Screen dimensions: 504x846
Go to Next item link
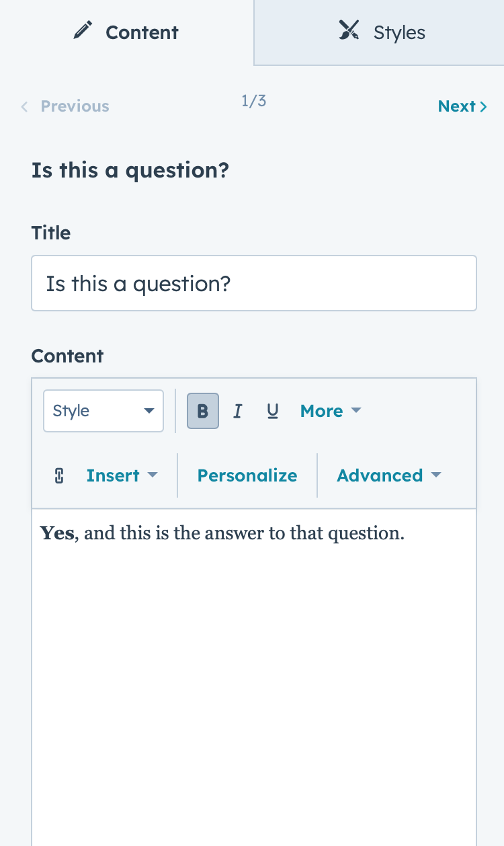462,106
